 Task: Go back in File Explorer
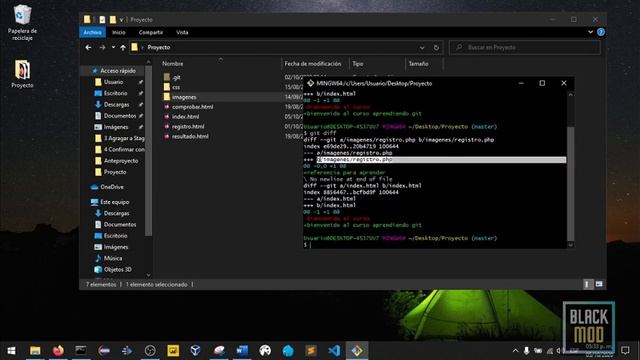coord(88,47)
